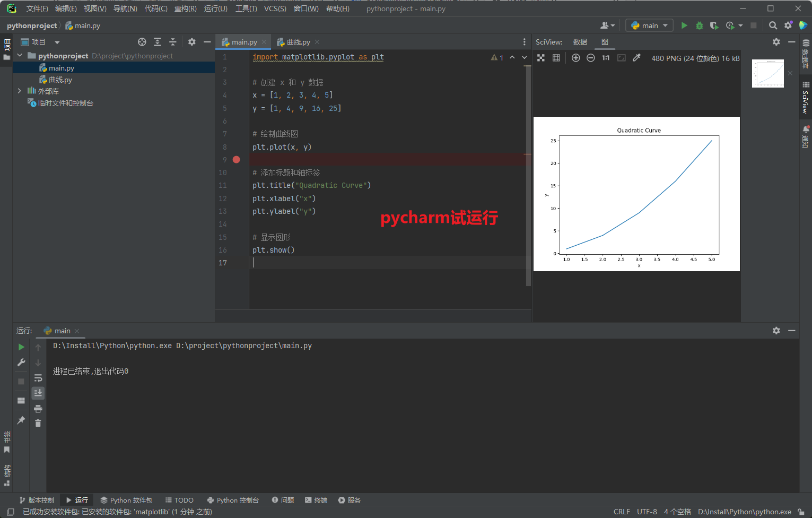Toggle scroll to end in Run console
This screenshot has height=518, width=812.
click(38, 393)
